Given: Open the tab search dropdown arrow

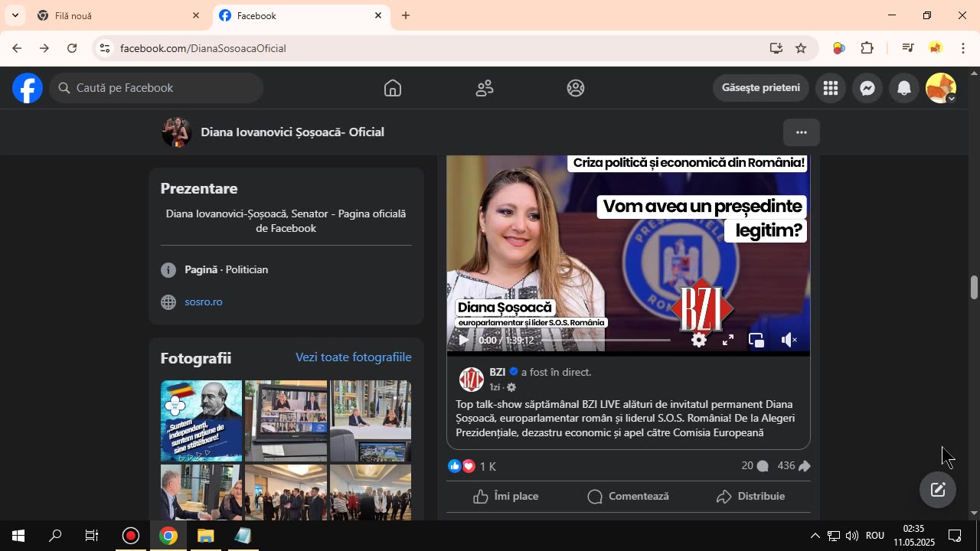Looking at the screenshot, I should (x=15, y=15).
